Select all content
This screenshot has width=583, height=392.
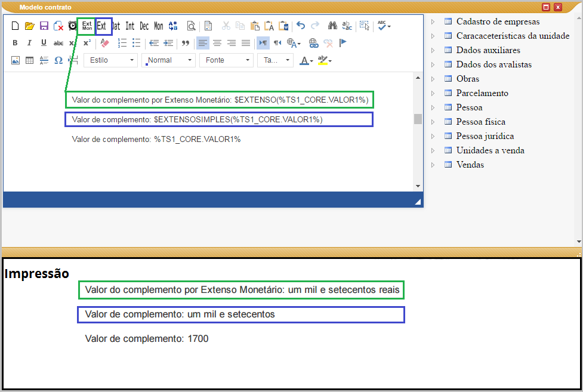coord(365,26)
